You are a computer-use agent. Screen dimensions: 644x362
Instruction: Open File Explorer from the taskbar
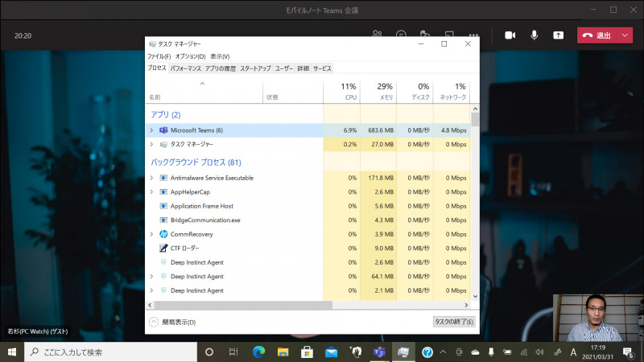[x=283, y=352]
